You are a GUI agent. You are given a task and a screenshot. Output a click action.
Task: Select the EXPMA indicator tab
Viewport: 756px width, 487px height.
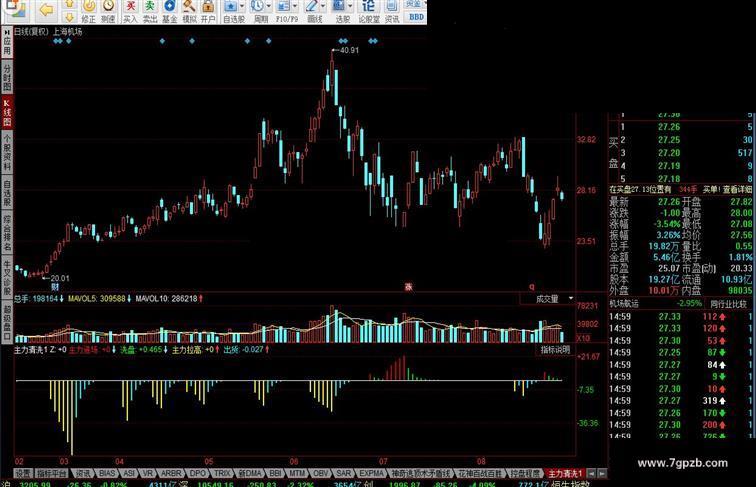click(371, 473)
